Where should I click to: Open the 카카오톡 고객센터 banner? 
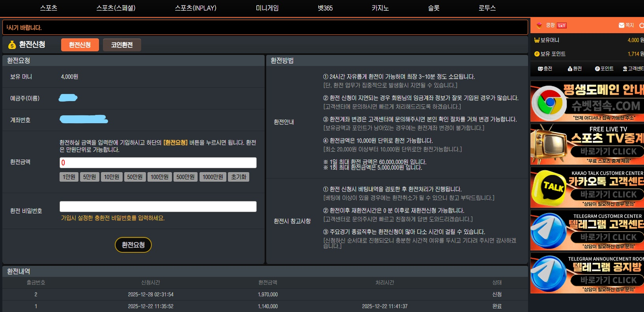click(587, 188)
